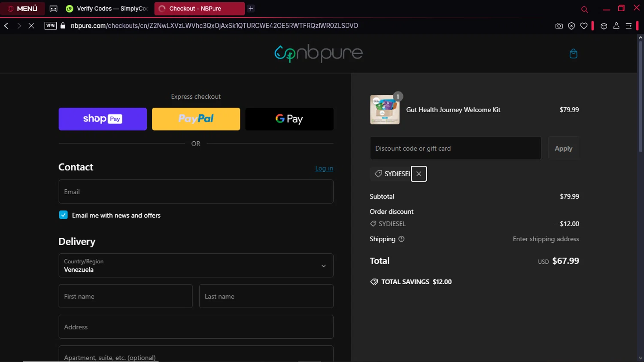Click the Log in link
Viewport: 644px width, 362px height.
coord(324,168)
